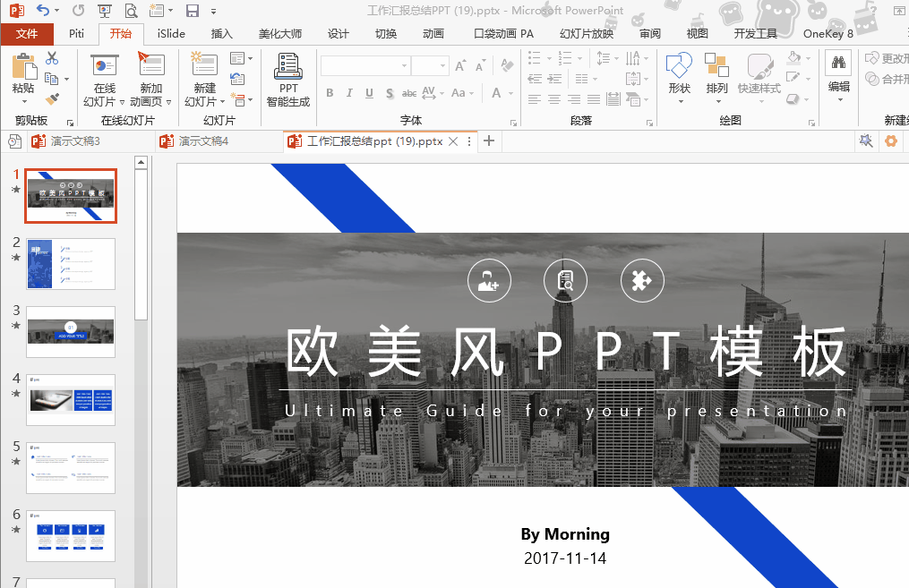Click the increase font size icon
The height and width of the screenshot is (588, 909).
click(x=460, y=65)
